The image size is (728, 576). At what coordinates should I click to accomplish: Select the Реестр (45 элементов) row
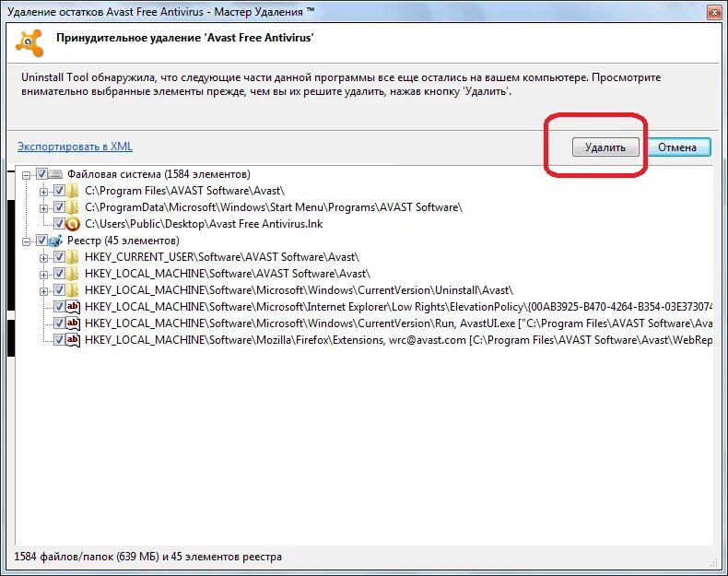click(x=123, y=241)
